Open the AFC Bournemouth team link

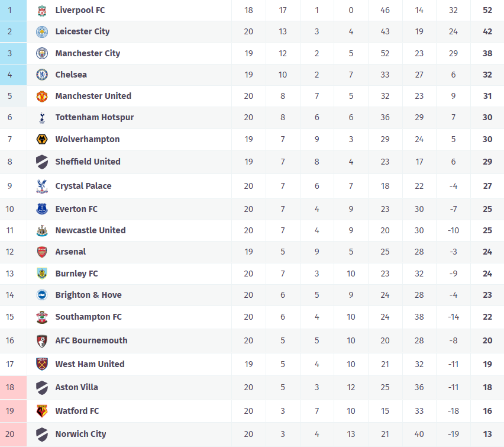91,340
